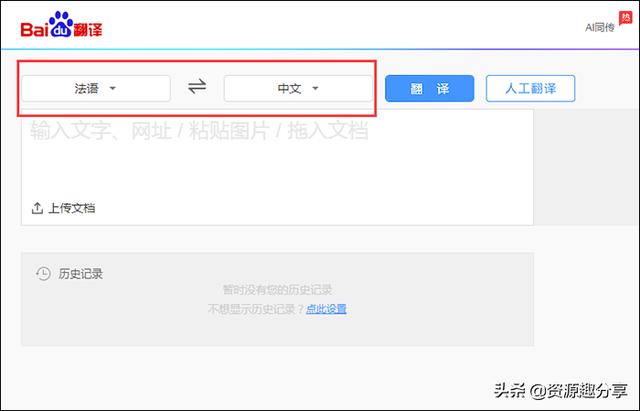Click the upload document arrow icon
This screenshot has height=411, width=640.
click(37, 208)
